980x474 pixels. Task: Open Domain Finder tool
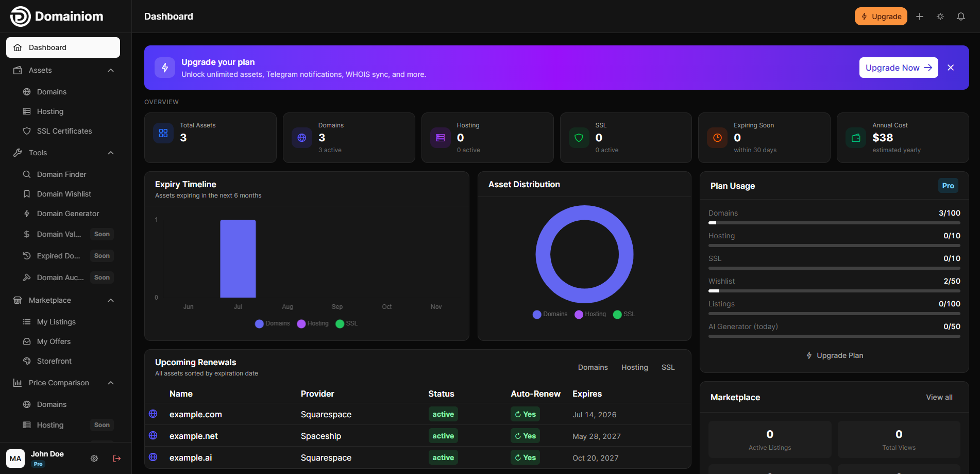tap(63, 174)
